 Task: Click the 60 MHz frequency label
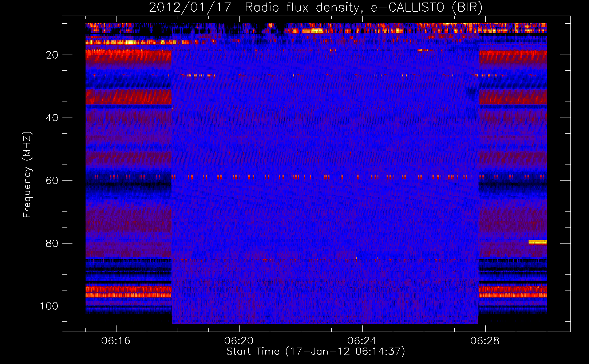coord(52,181)
